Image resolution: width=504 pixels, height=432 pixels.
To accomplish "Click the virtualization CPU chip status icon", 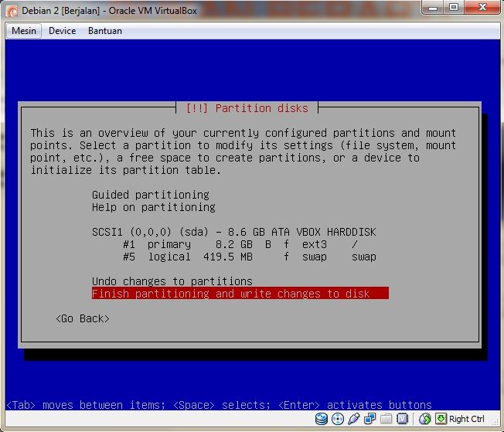I will 402,419.
